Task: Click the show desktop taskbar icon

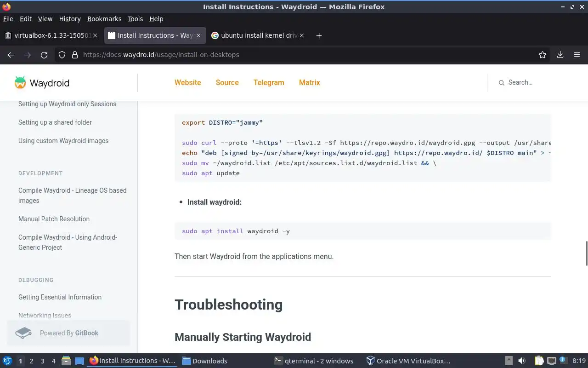Action: click(79, 361)
